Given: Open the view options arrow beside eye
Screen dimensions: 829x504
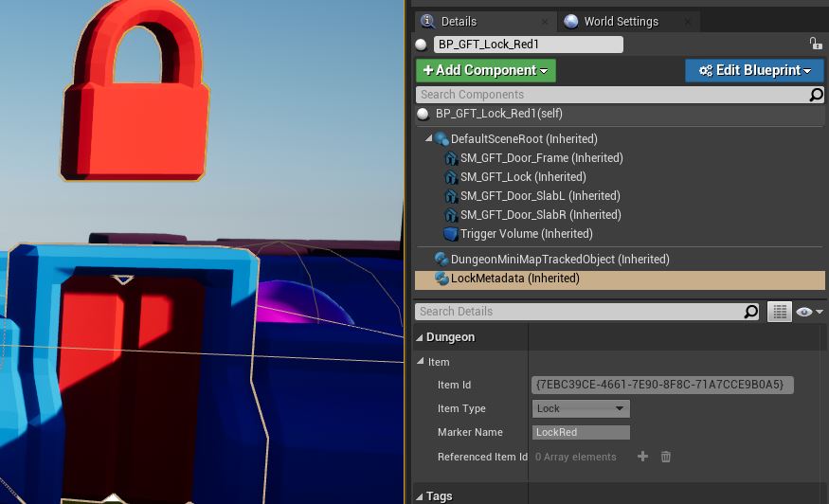Looking at the screenshot, I should (820, 312).
